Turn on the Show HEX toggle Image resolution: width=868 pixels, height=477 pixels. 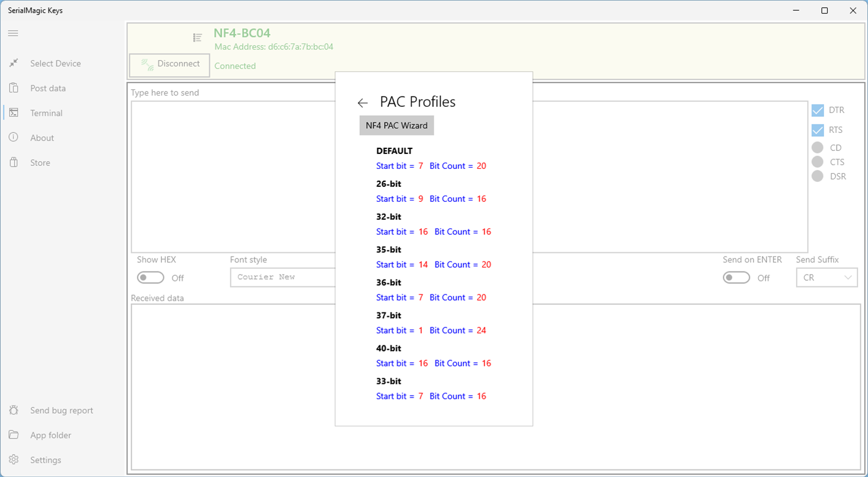pos(151,278)
